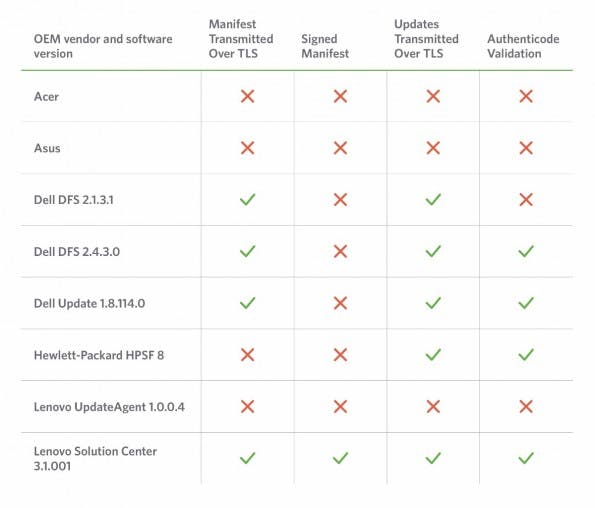
Task: Click Hewlett-Packard green check under Updates Transmitted Over TLS
Action: 433,355
